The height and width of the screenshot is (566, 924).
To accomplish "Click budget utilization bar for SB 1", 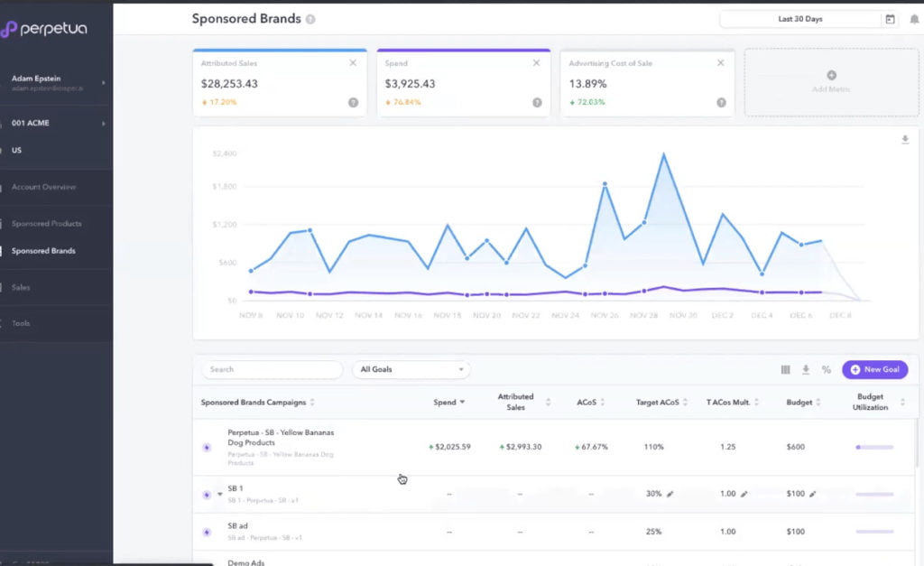I will point(874,494).
